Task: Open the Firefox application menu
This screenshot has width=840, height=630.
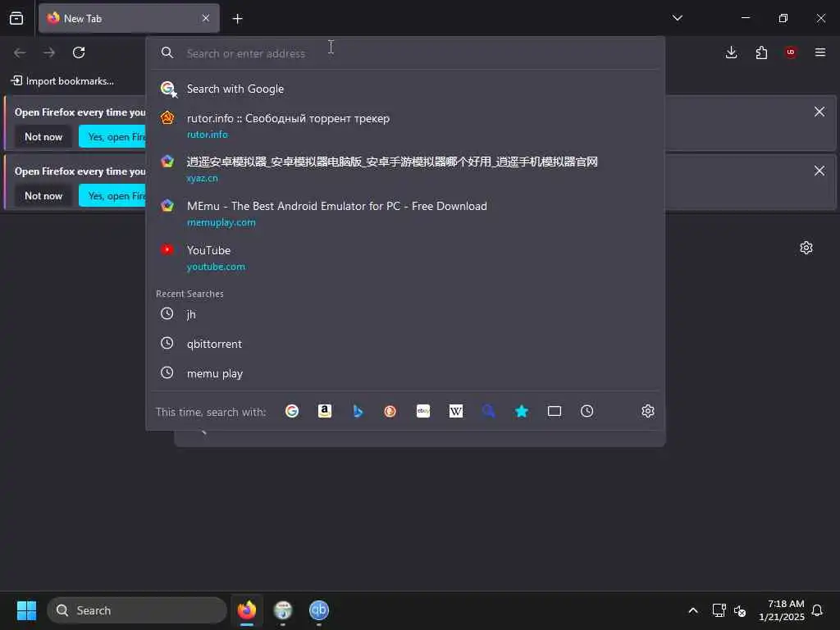Action: click(820, 52)
